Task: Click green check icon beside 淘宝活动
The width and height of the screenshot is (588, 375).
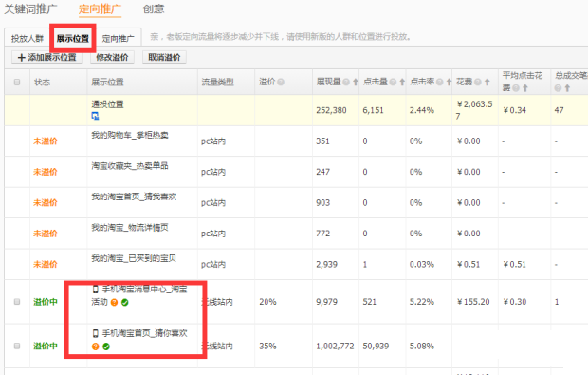Action: tap(125, 302)
